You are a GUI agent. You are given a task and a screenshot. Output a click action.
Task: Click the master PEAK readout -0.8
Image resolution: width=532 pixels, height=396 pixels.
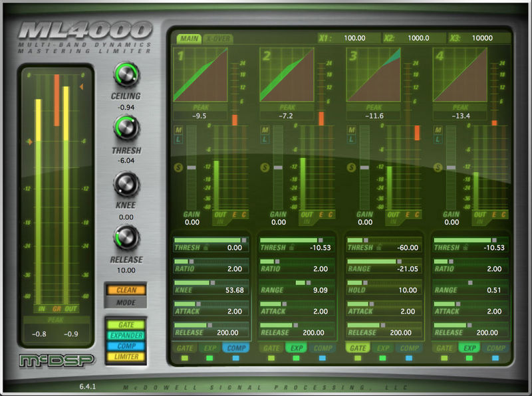(x=39, y=334)
